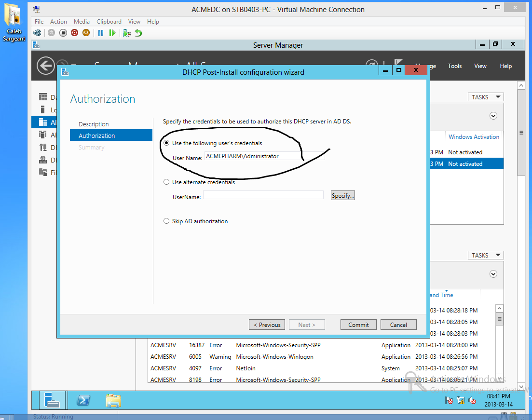Viewport: 532px width, 420px height.
Task: Click the File services sidebar icon
Action: (43, 172)
